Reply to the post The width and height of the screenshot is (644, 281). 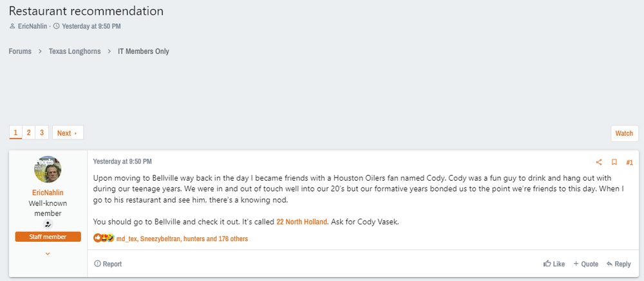pos(618,264)
